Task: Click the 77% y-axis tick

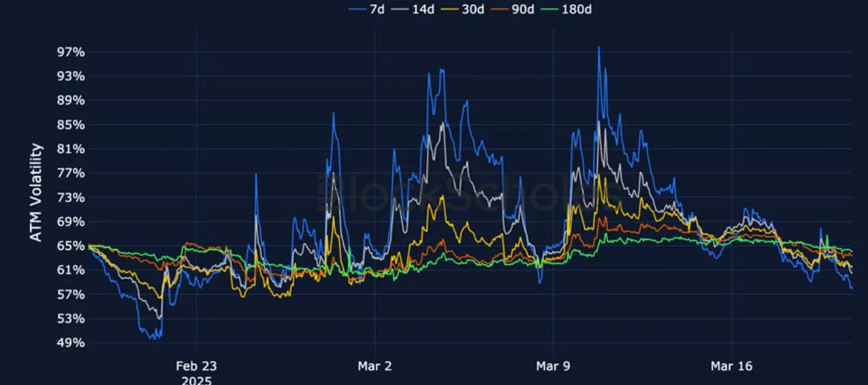Action: tap(71, 173)
